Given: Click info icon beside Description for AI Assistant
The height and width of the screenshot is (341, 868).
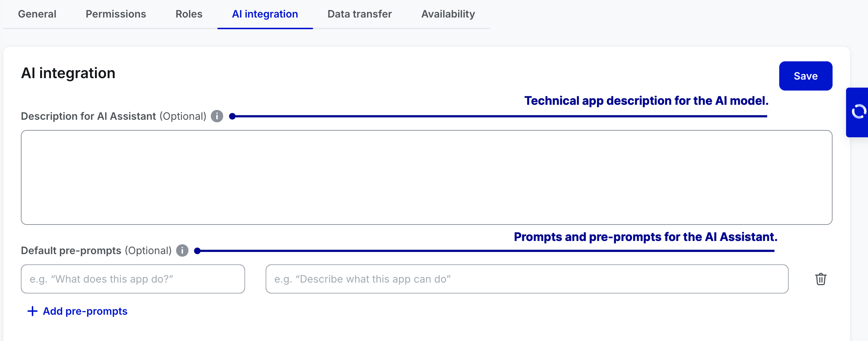Looking at the screenshot, I should [x=217, y=116].
